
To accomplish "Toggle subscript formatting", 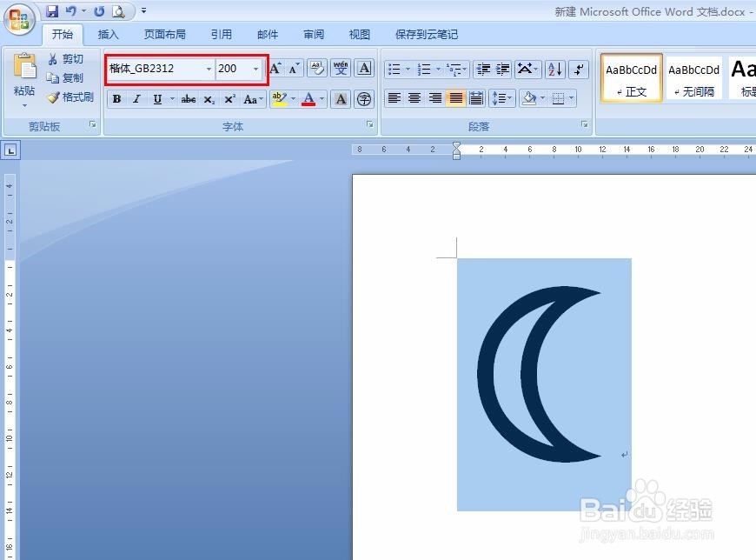I will (209, 99).
